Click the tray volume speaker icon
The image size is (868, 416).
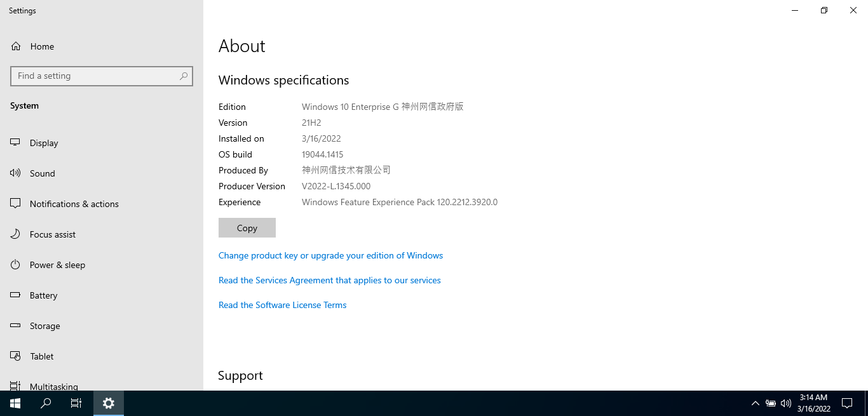click(786, 403)
